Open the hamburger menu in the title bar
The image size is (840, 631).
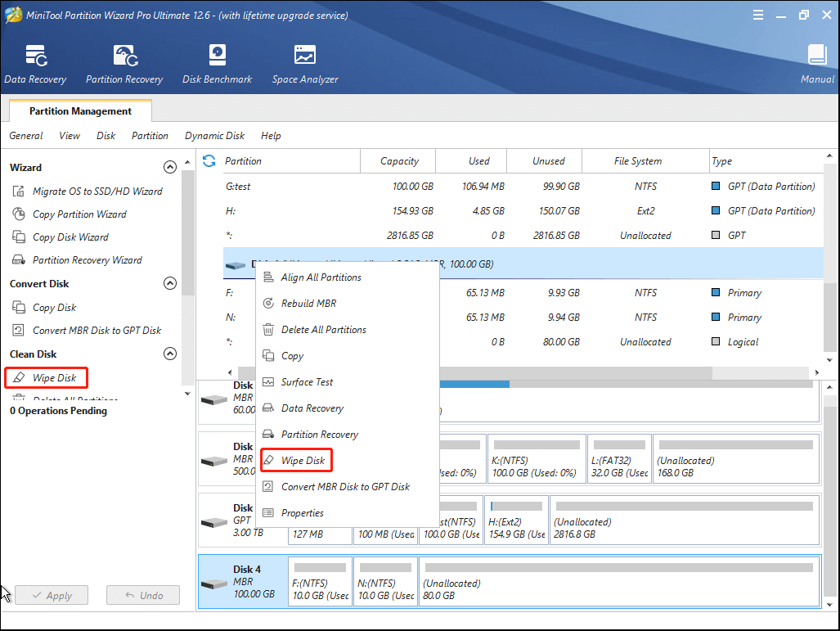click(757, 15)
